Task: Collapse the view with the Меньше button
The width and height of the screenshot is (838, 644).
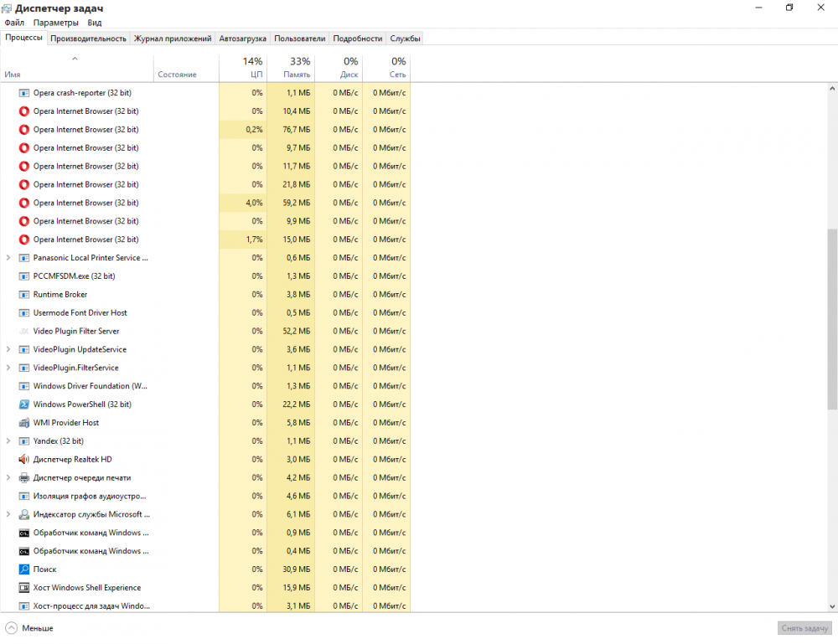Action: [29, 628]
